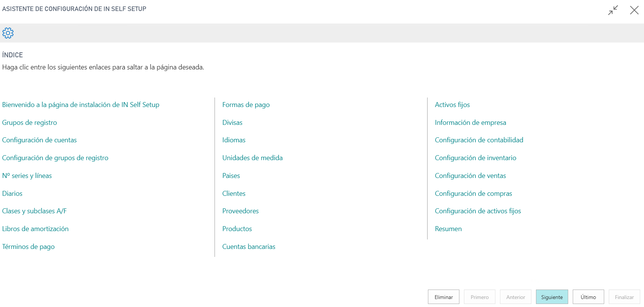Open Configuración de contabilidad
The height and width of the screenshot is (307, 644).
pyautogui.click(x=479, y=140)
